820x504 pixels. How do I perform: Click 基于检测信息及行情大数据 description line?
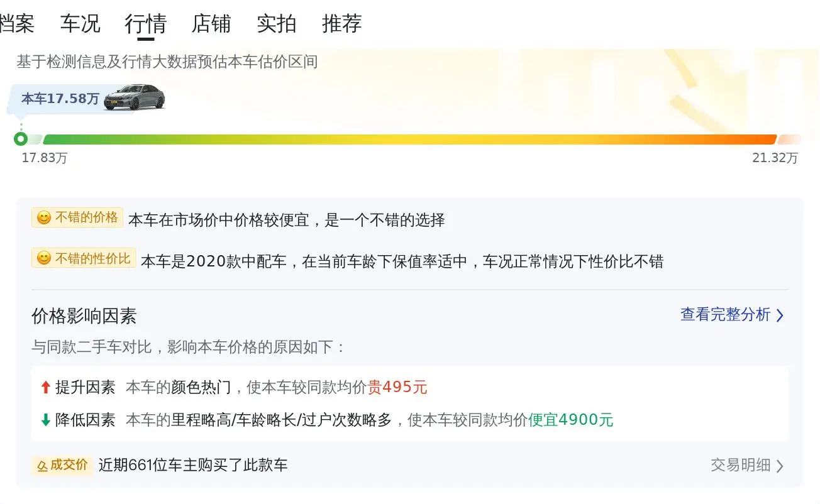pyautogui.click(x=167, y=62)
